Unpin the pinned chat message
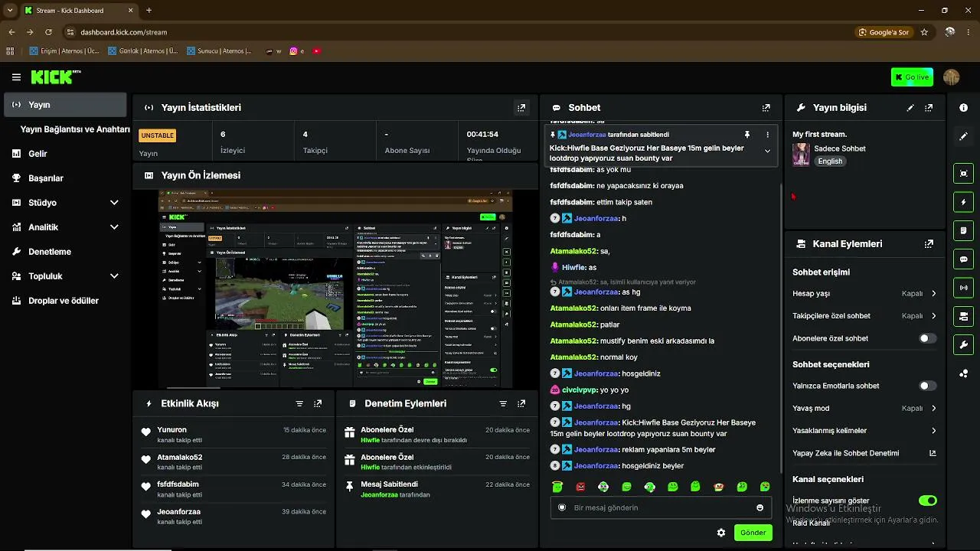 pos(747,135)
